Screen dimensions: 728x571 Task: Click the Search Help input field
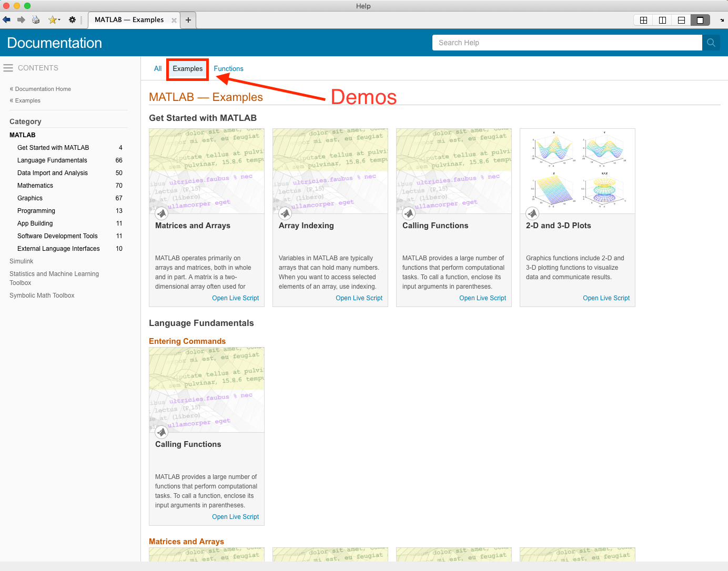(x=567, y=43)
